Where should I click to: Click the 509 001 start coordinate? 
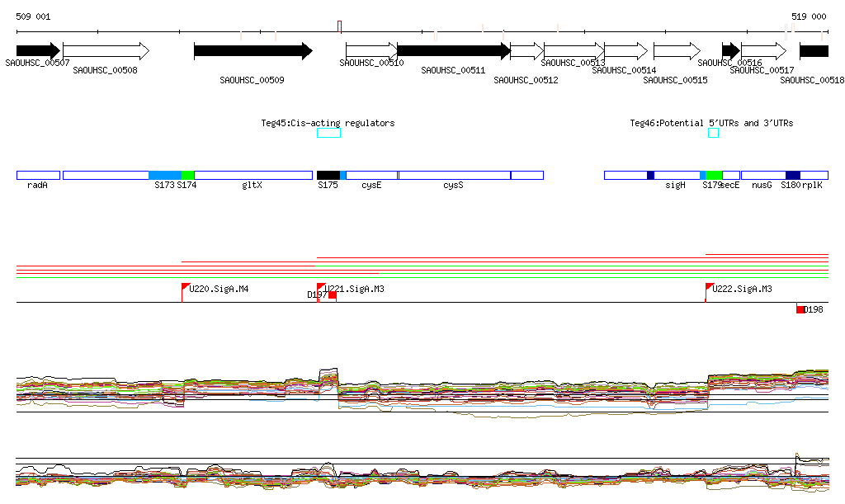pos(33,16)
